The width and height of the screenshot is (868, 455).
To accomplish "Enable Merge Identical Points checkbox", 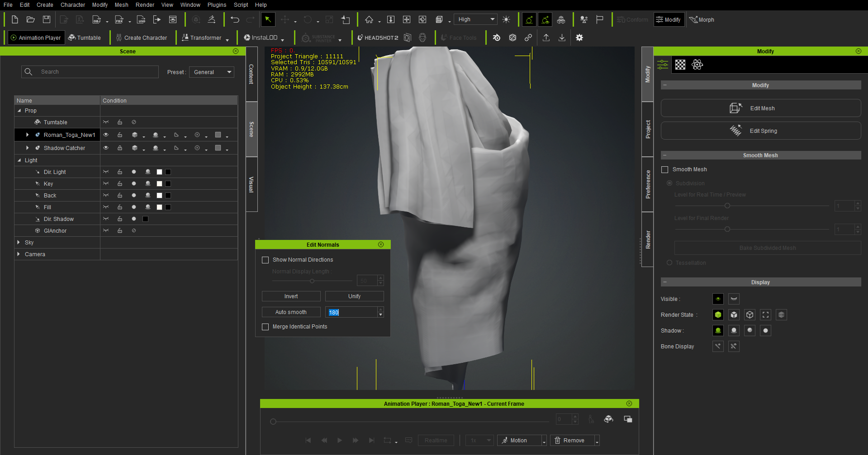I will [x=266, y=327].
